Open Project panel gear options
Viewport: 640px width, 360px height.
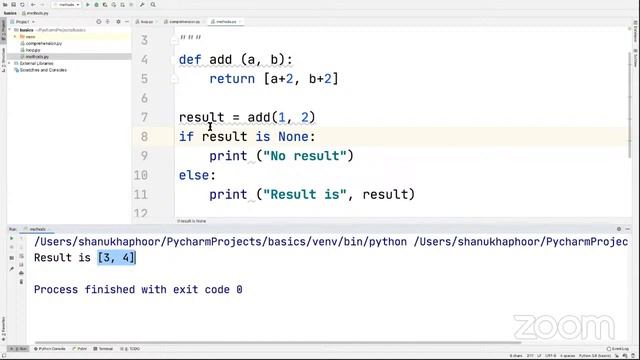pos(118,22)
